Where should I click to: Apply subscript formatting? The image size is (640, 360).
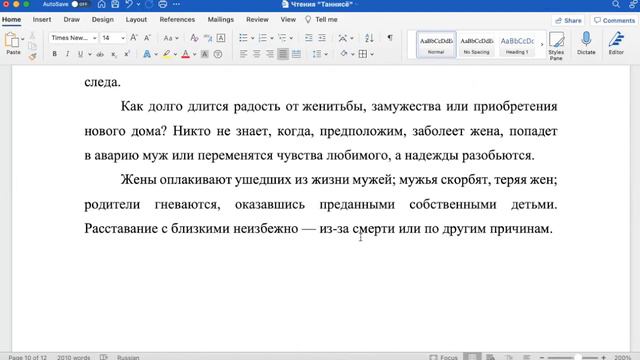click(114, 54)
